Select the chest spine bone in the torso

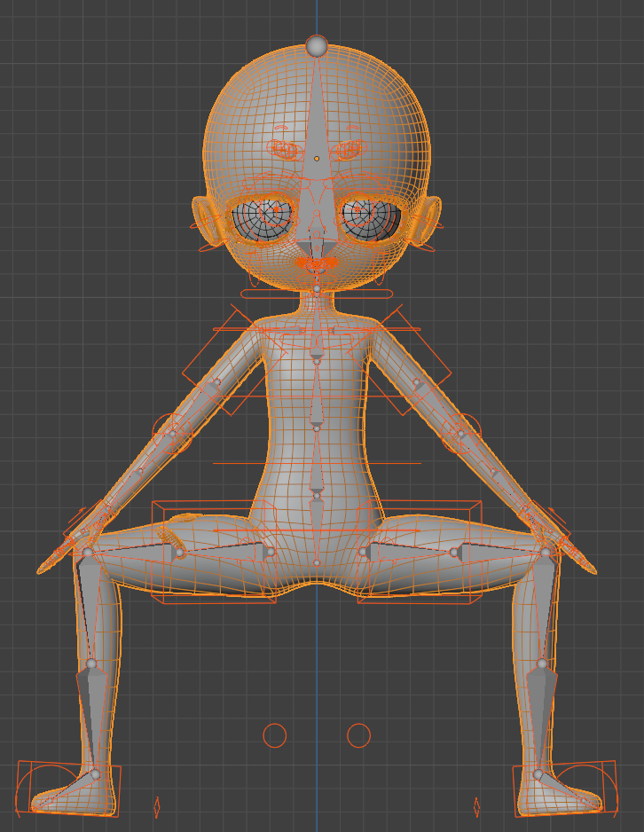point(317,396)
